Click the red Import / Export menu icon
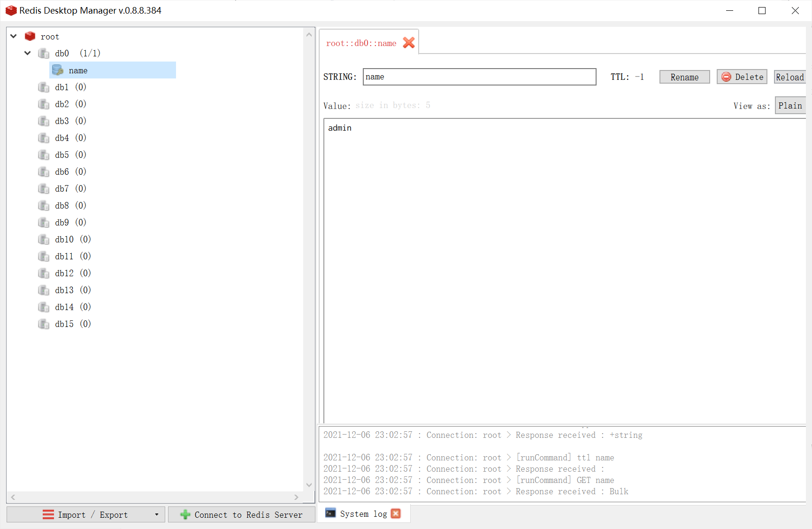 pos(48,515)
